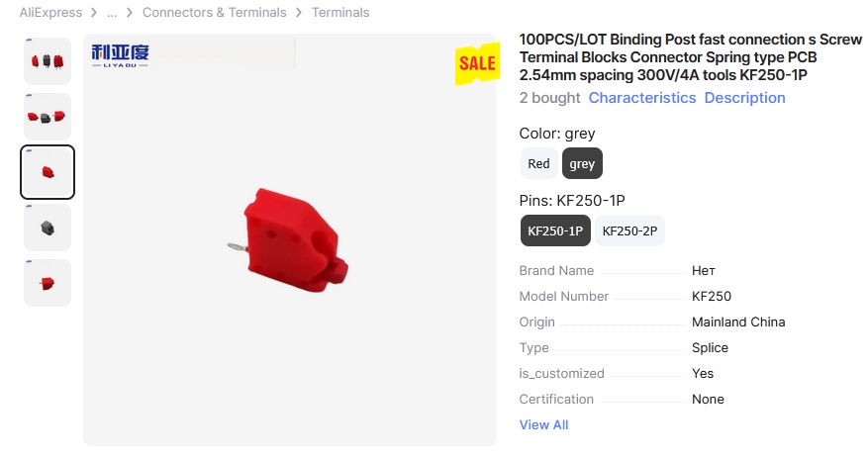
Task: Select the currently highlighted red terminal thumbnail
Action: click(x=48, y=172)
